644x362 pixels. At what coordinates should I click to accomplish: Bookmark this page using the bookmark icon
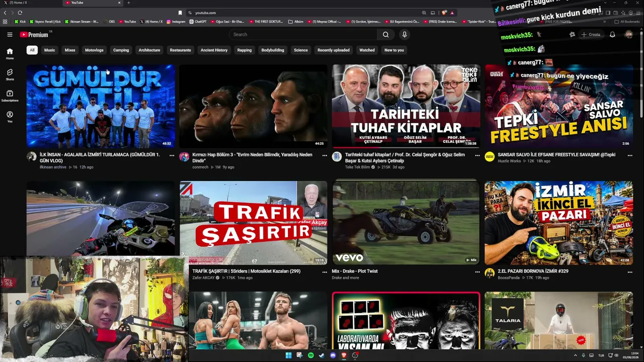180,13
